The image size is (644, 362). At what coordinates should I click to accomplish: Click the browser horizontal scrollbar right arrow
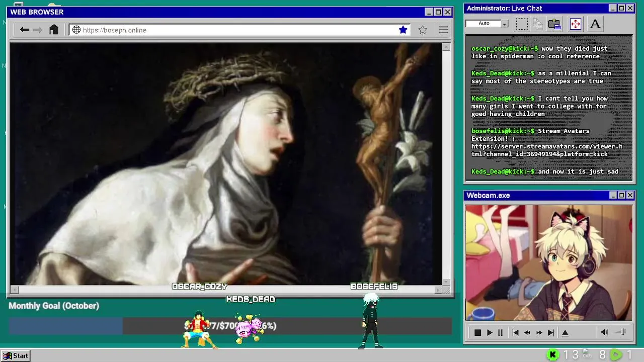click(438, 290)
